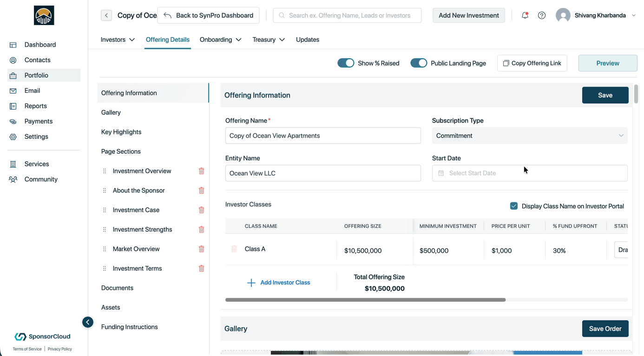Open the notifications bell

[525, 15]
